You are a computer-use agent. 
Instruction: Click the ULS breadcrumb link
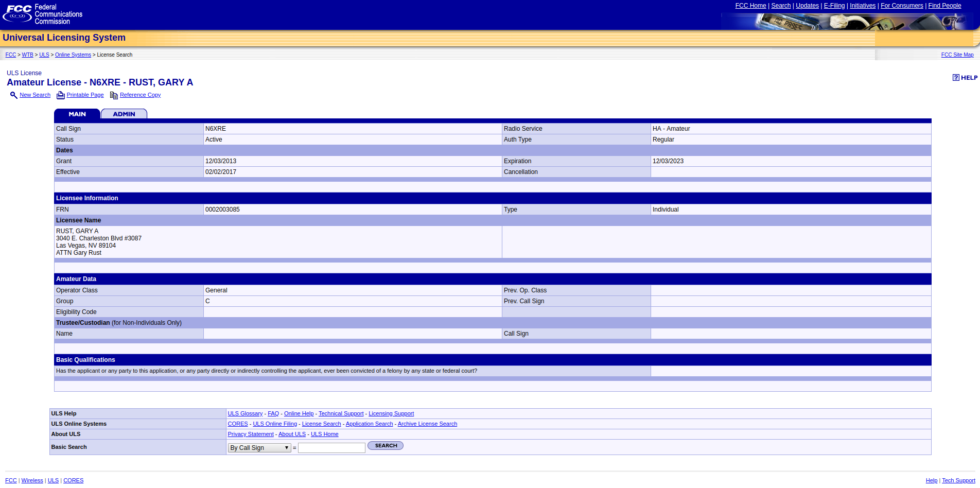(x=44, y=55)
